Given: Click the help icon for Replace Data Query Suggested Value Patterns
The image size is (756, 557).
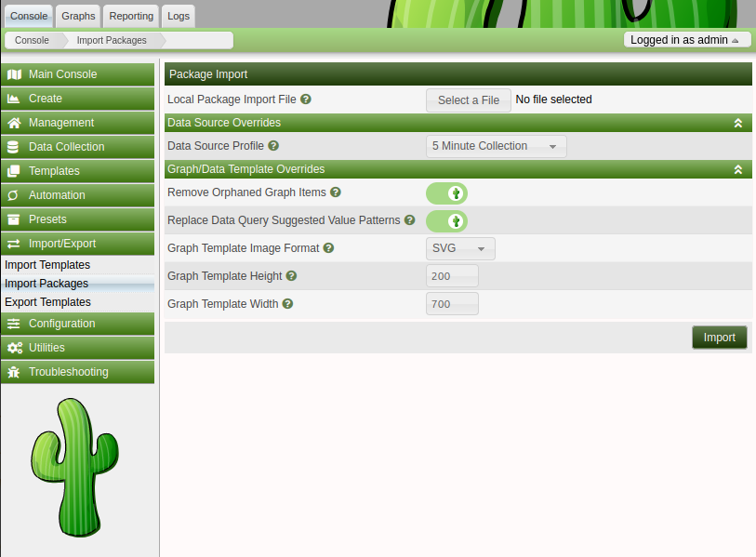Looking at the screenshot, I should pos(410,219).
